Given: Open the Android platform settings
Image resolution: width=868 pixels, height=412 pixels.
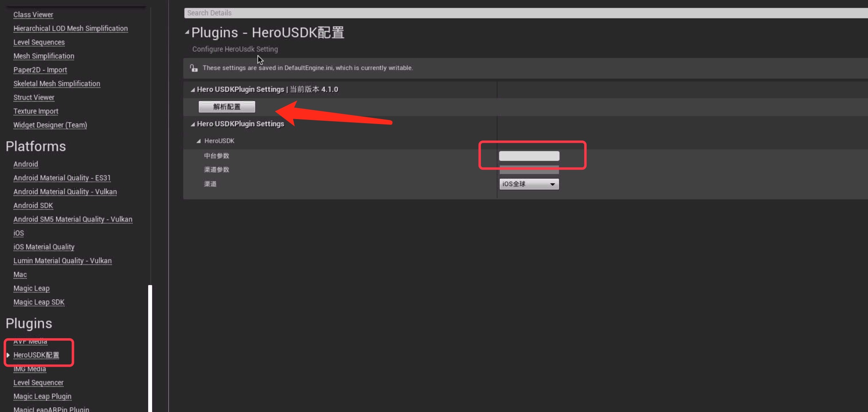Looking at the screenshot, I should [26, 164].
